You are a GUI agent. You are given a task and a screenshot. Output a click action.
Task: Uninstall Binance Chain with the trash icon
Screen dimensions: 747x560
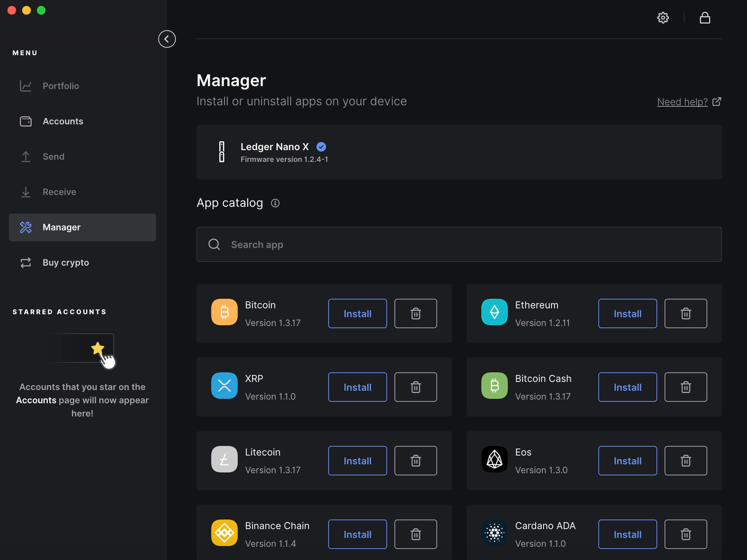click(415, 534)
